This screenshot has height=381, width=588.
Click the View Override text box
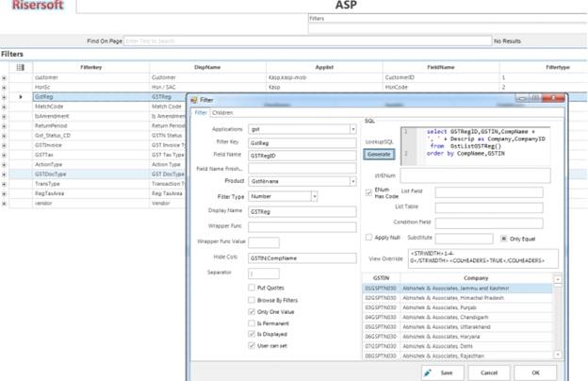tap(483, 258)
